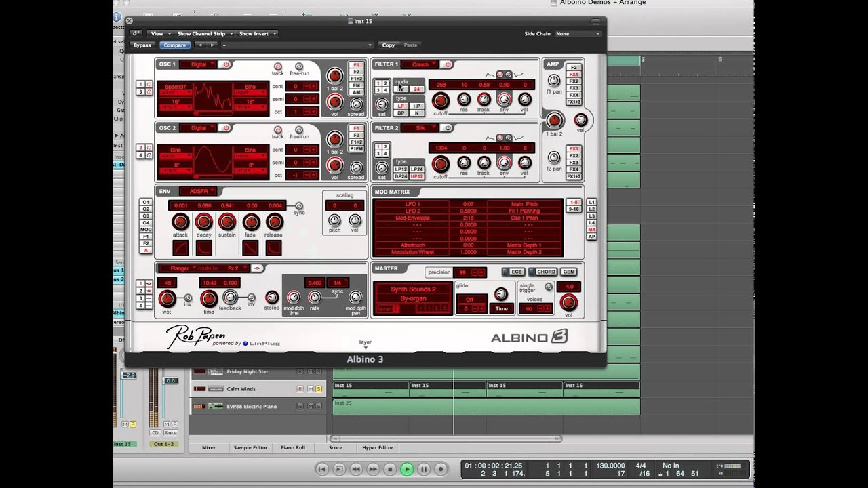Viewport: 868px width, 488px height.
Task: Open Side Chain None dropdown
Action: pos(578,33)
